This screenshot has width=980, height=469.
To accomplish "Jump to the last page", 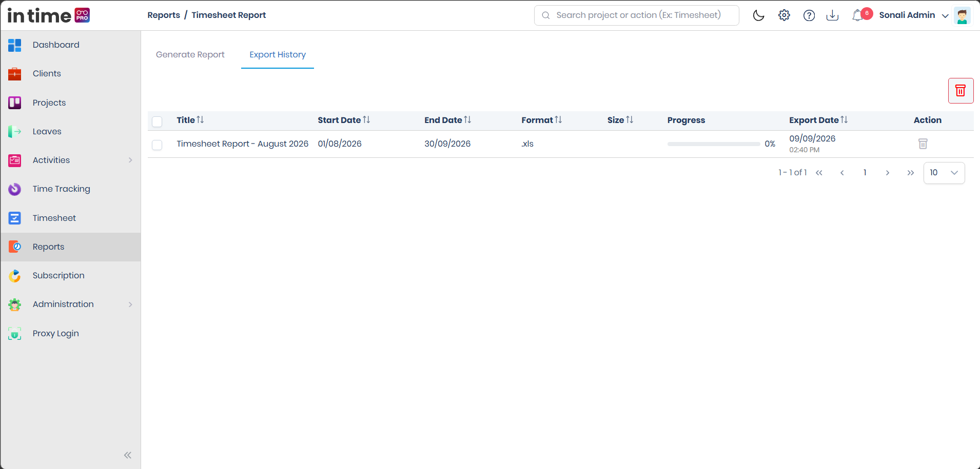I will (x=910, y=173).
